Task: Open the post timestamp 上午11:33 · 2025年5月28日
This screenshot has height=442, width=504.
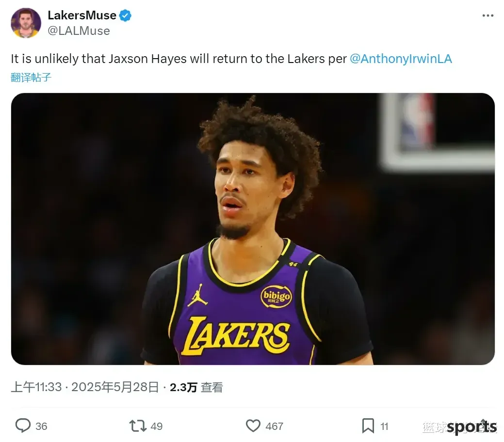Action: click(85, 387)
